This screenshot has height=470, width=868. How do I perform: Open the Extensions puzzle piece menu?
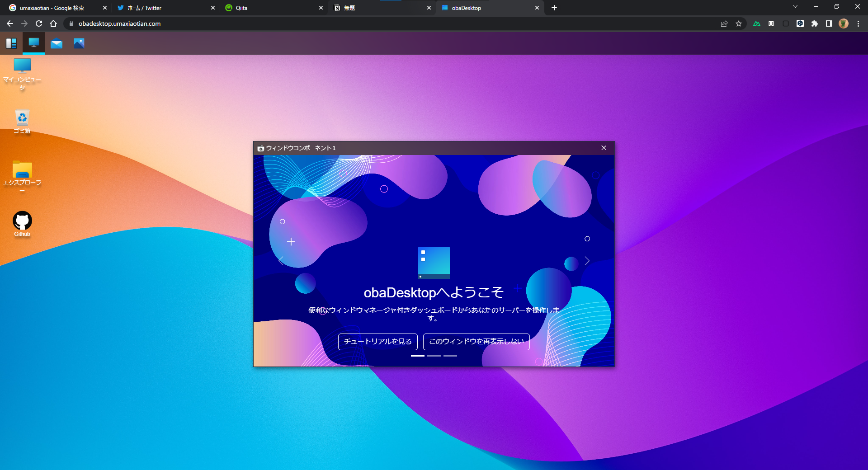pos(815,23)
